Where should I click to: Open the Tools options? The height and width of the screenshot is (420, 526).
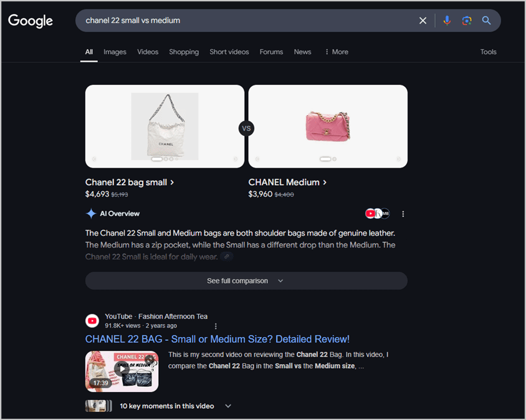tap(488, 52)
